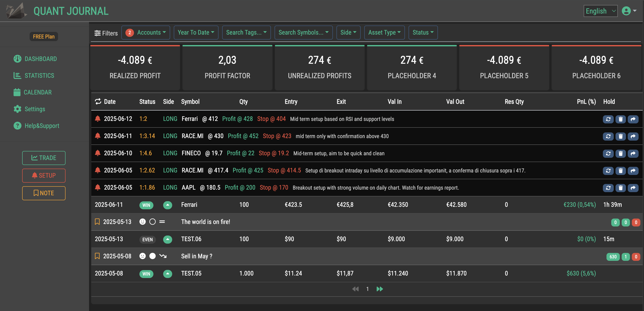Click the Profit Factor stat card
The image size is (644, 311).
pyautogui.click(x=227, y=68)
